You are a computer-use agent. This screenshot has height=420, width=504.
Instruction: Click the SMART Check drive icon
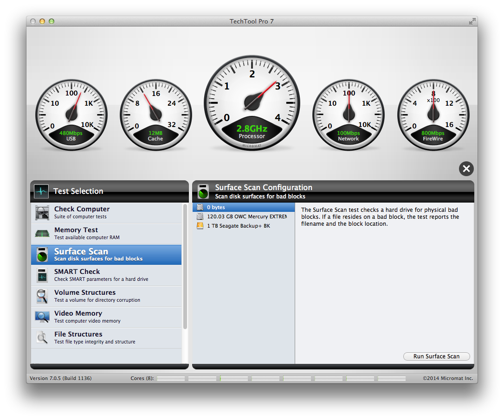click(42, 275)
